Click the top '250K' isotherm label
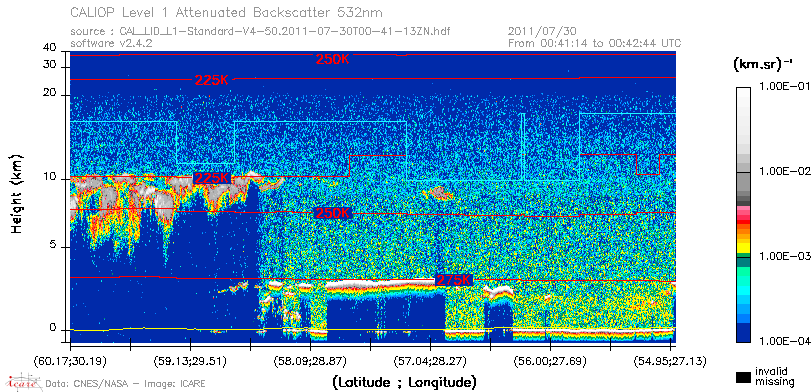 [333, 59]
